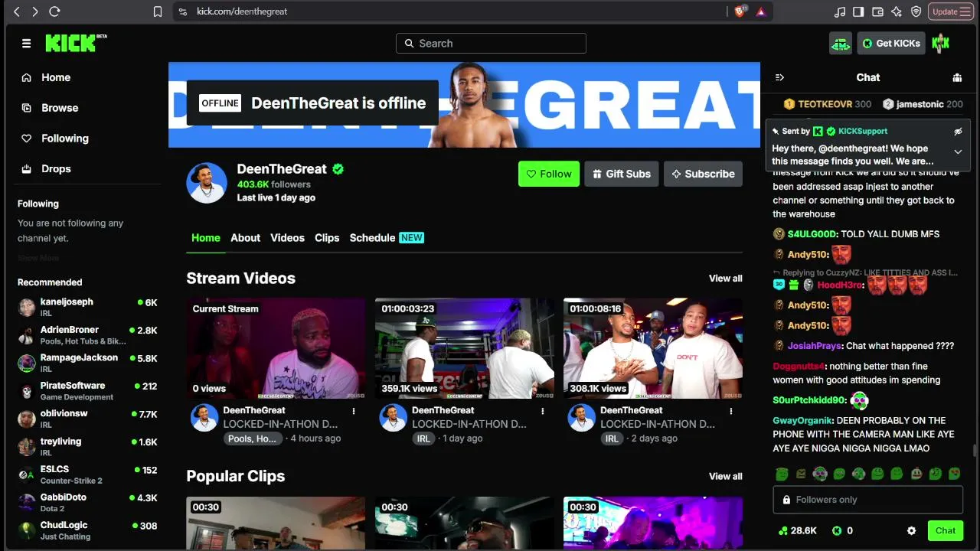Pick the headphones emote in chat emote row
Screen dimensions: 980x551
point(820,474)
